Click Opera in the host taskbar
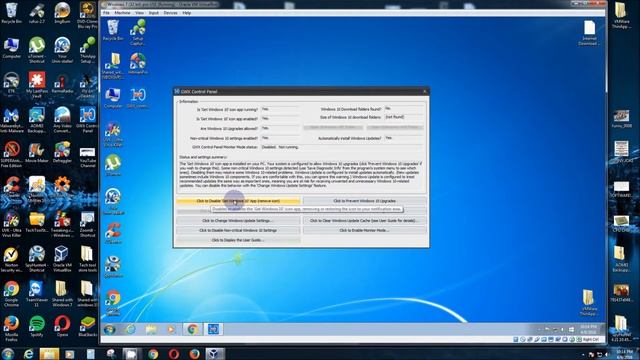640x360 pixels. coord(173,353)
